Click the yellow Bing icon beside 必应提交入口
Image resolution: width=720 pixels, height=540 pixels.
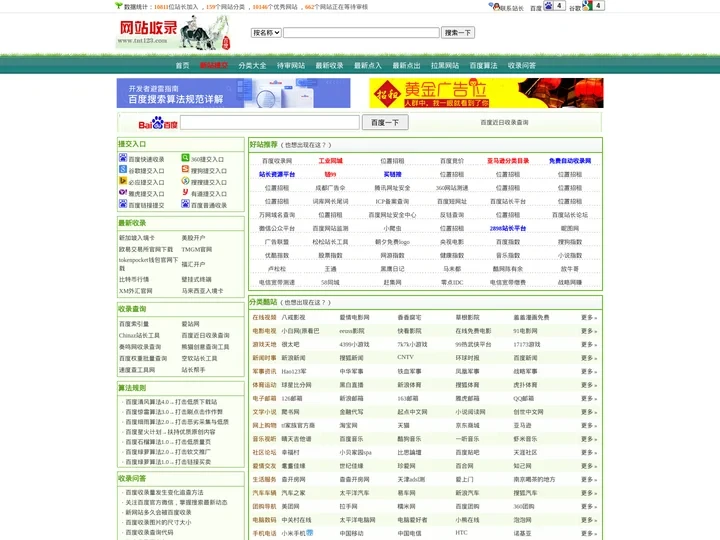tap(123, 181)
